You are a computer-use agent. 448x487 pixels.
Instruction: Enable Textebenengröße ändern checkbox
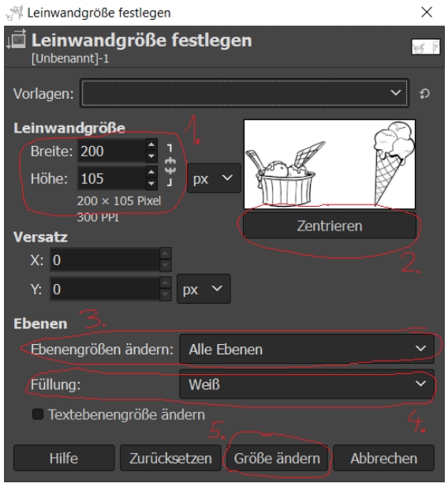tap(38, 414)
